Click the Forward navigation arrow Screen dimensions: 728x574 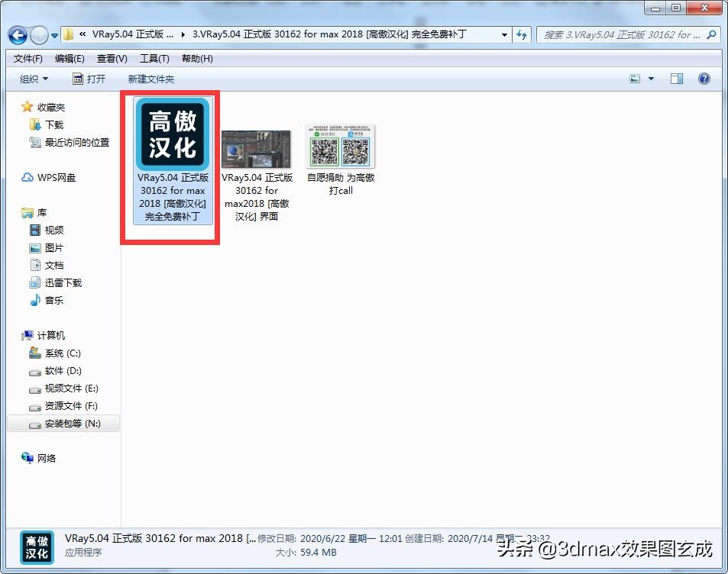39,35
